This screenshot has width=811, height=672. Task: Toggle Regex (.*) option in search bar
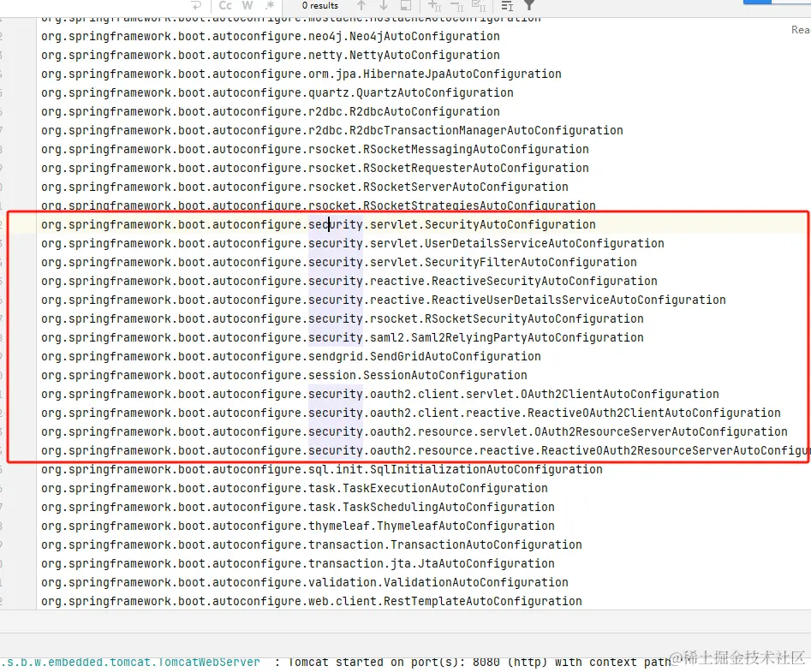[270, 6]
